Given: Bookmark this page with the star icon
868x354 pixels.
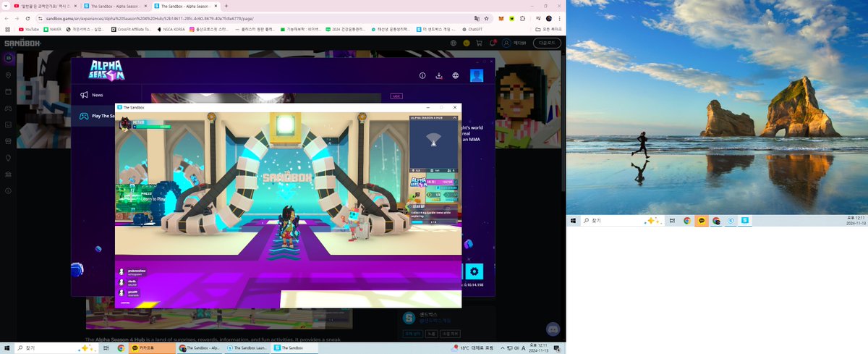Looking at the screenshot, I should point(487,17).
